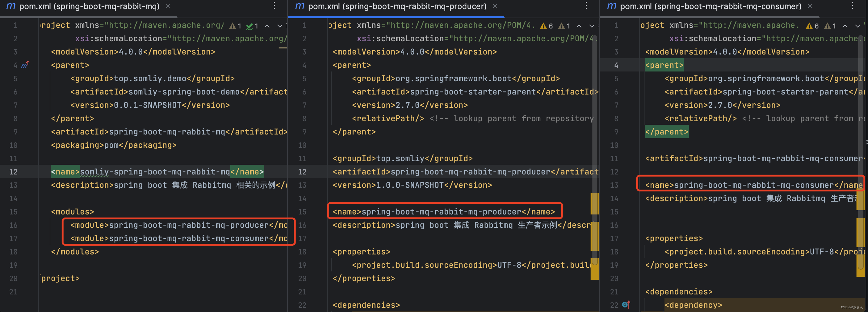Jump to previous problem in consumer pom editor
Image resolution: width=868 pixels, height=312 pixels.
845,26
